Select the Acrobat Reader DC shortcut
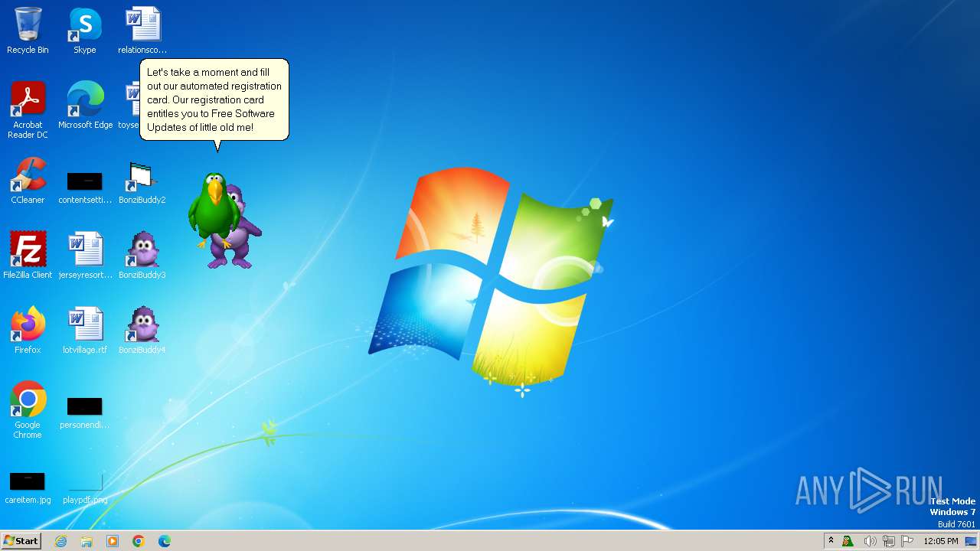Screen dimensions: 980x551 click(28, 110)
